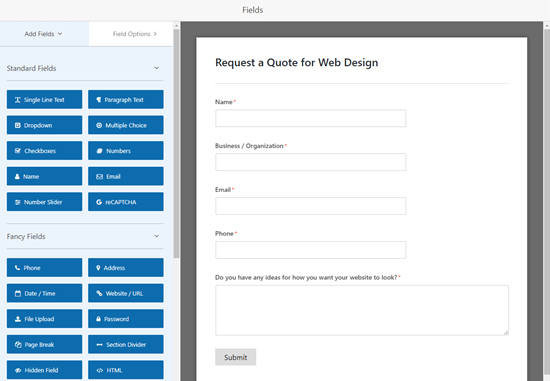
Task: Add a reCAPTCHA field
Action: (x=126, y=202)
